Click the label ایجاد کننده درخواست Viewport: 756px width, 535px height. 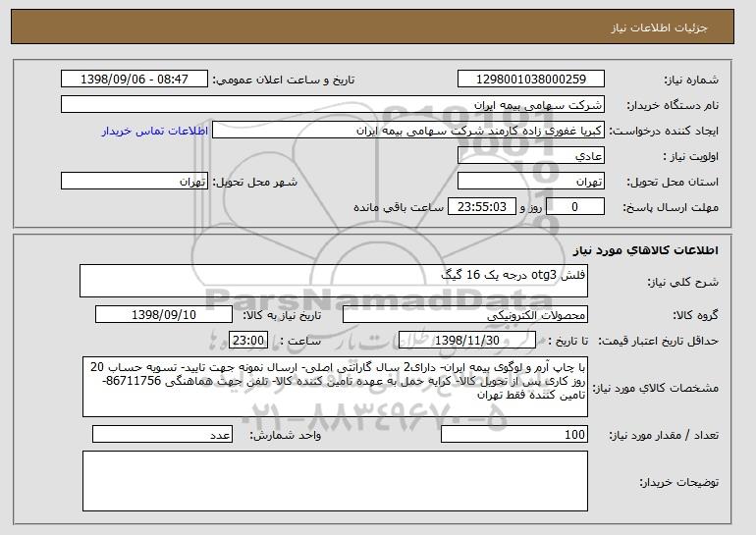(664, 132)
